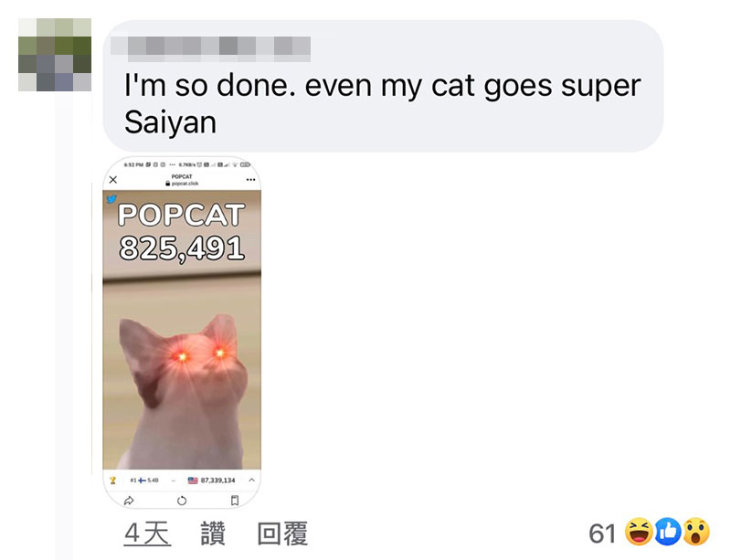Image resolution: width=731 pixels, height=560 pixels.
Task: Click the 回覆 reply button
Action: (282, 534)
